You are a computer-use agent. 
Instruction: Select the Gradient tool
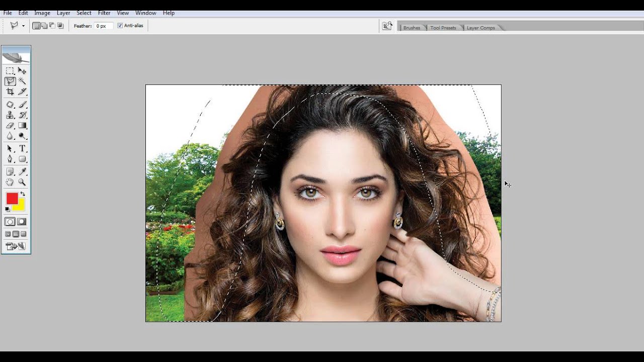[x=22, y=126]
